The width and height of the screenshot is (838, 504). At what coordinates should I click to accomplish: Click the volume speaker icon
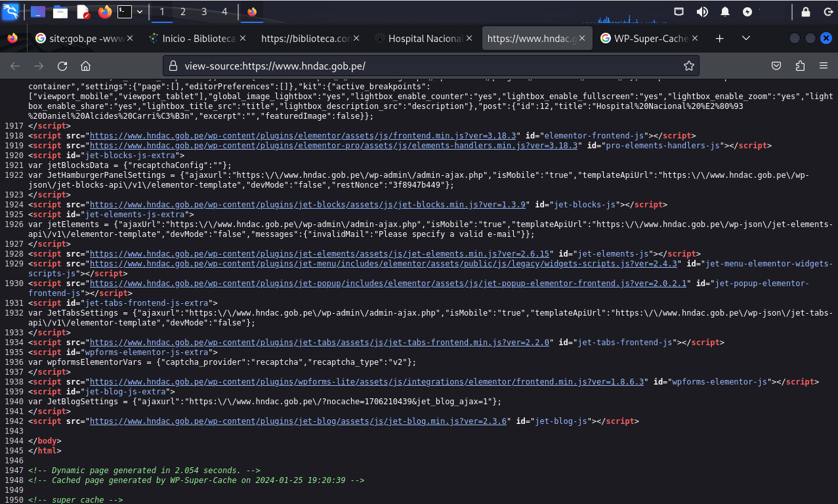(x=702, y=11)
